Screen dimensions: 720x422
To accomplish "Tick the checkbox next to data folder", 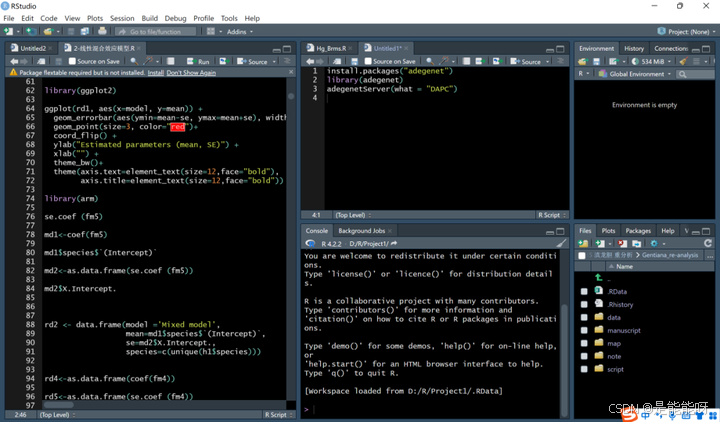I will (x=584, y=317).
